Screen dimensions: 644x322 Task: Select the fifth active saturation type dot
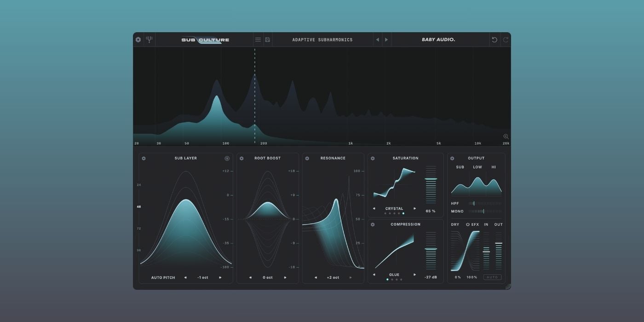[403, 213]
